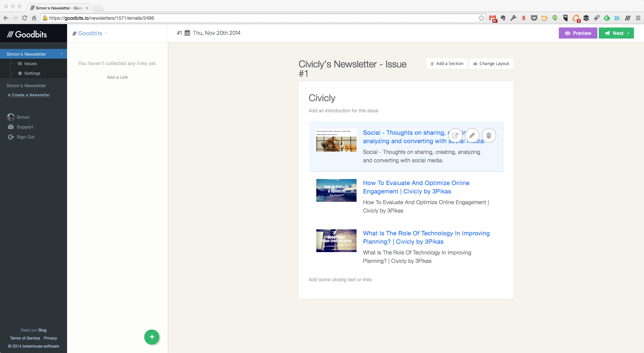Screen dimensions: 644x353
Task: Open the Next button arrow
Action: click(x=628, y=33)
